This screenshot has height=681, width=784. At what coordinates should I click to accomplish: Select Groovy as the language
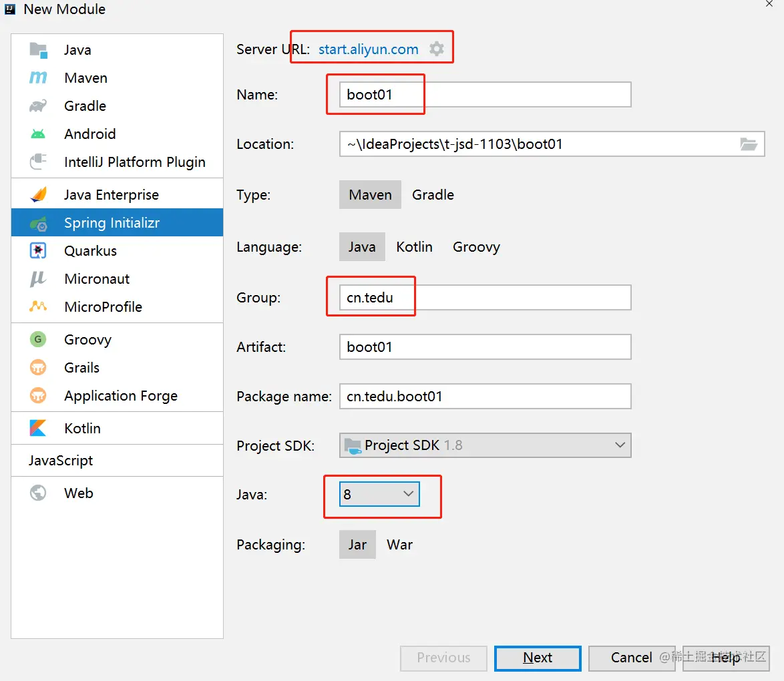476,247
